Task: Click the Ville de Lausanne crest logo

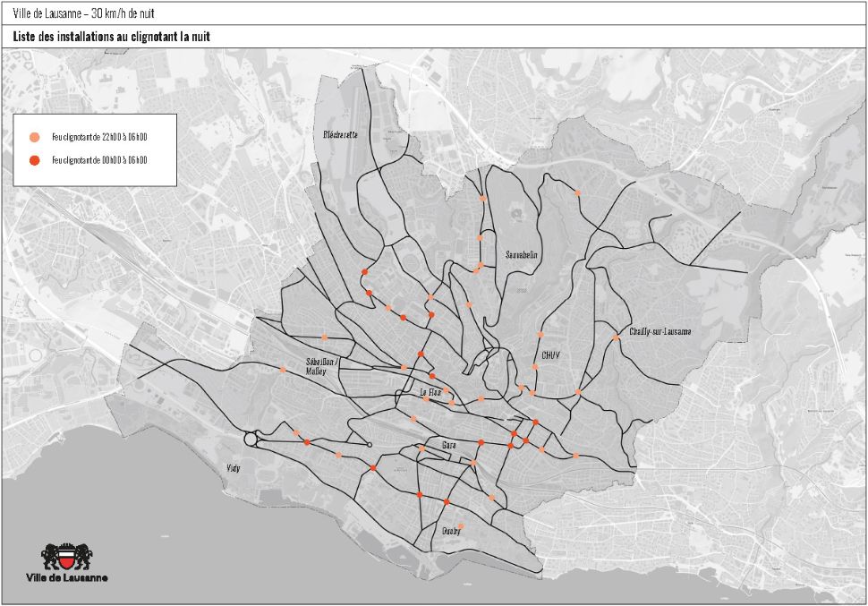Action: (x=68, y=557)
